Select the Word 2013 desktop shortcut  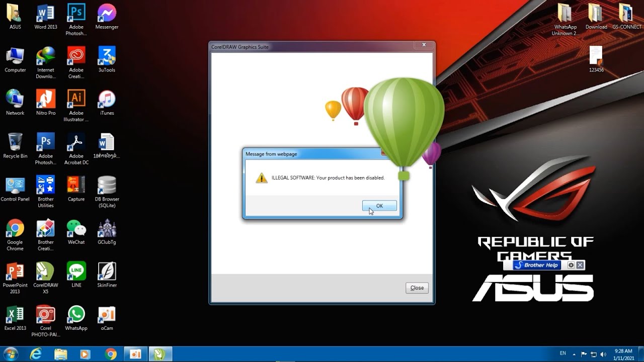coord(46,17)
